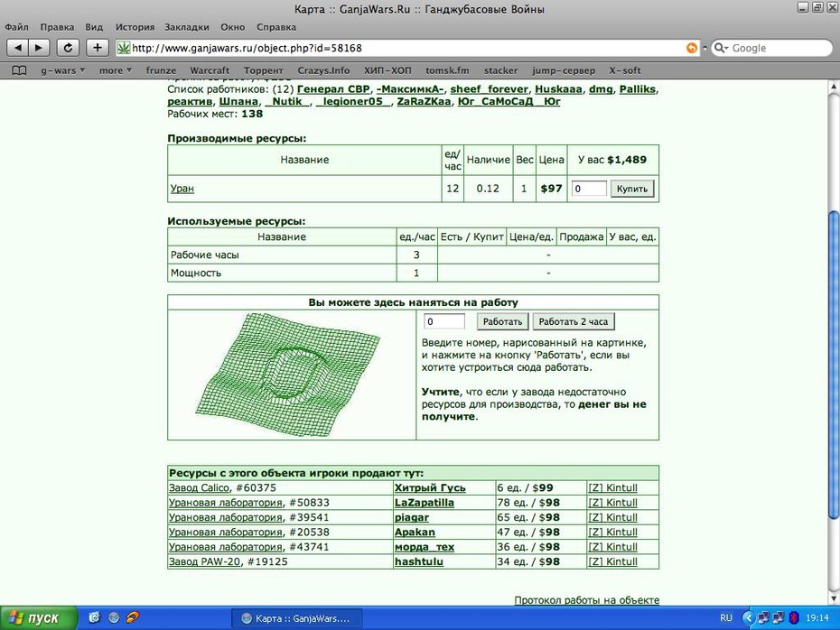Expand hidden tray icons arrow
The image size is (840, 630).
(748, 617)
